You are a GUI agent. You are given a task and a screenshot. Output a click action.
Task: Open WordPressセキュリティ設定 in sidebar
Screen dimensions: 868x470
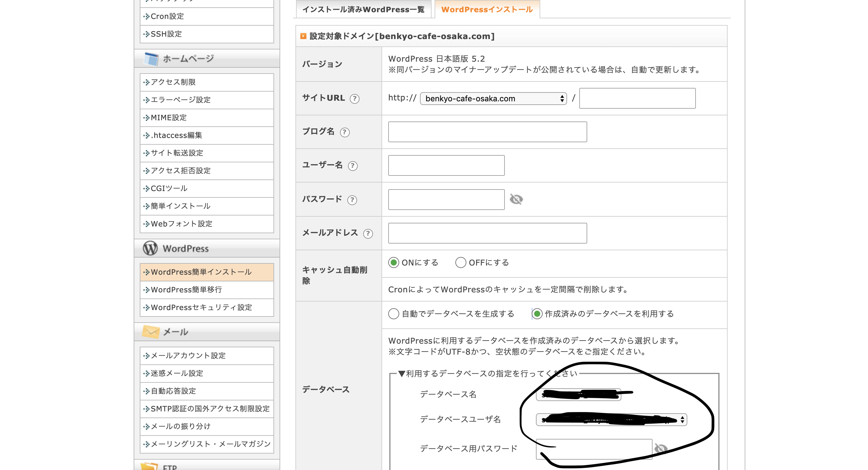[207, 307]
